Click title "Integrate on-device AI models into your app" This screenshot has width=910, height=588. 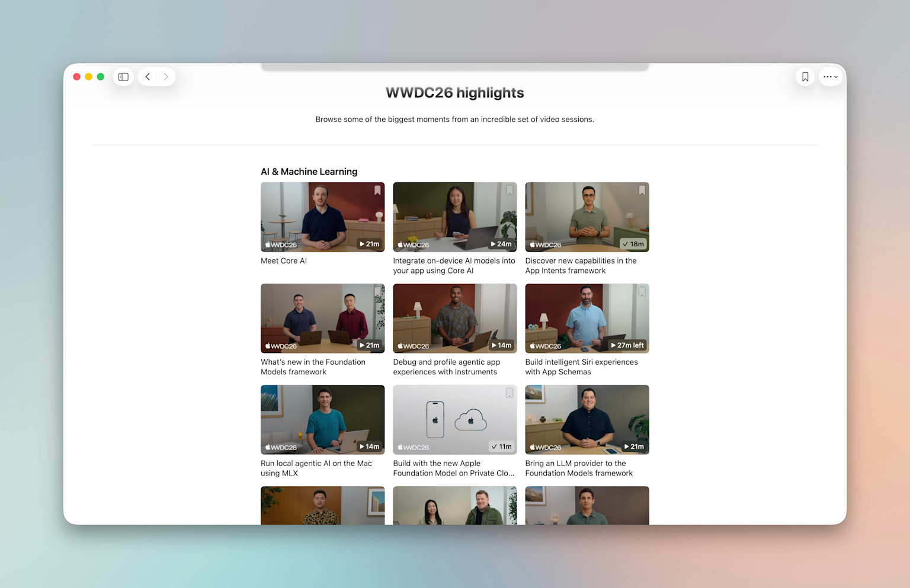coord(454,265)
